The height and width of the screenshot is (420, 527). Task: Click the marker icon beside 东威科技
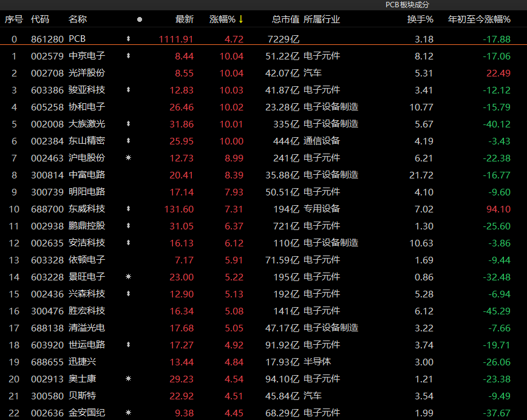128,209
